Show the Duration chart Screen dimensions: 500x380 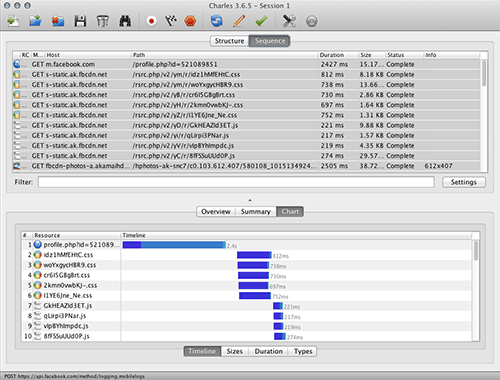(269, 351)
